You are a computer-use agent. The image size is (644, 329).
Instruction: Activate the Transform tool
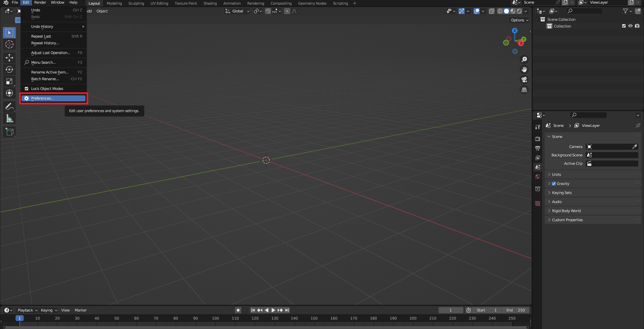(9, 93)
